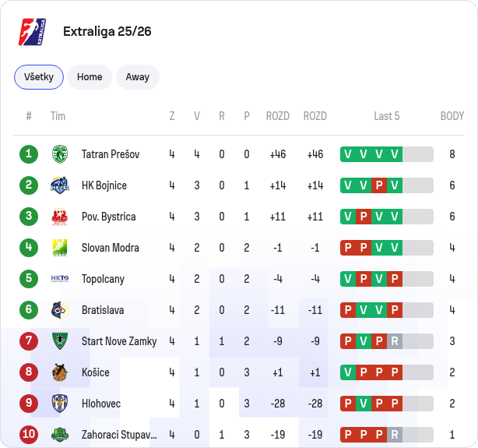Select the Pov. Bystrica red crest
The image size is (478, 448).
coord(60,217)
